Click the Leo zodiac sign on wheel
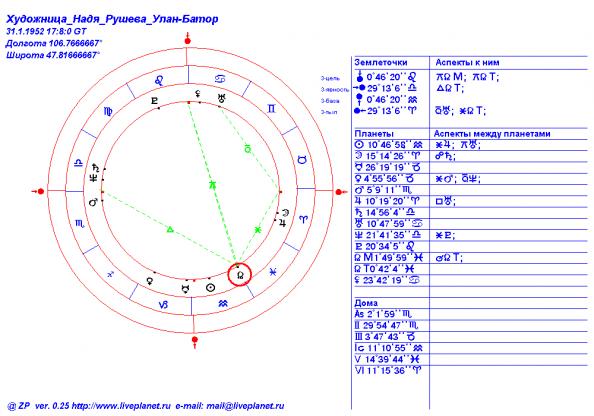 pyautogui.click(x=159, y=80)
